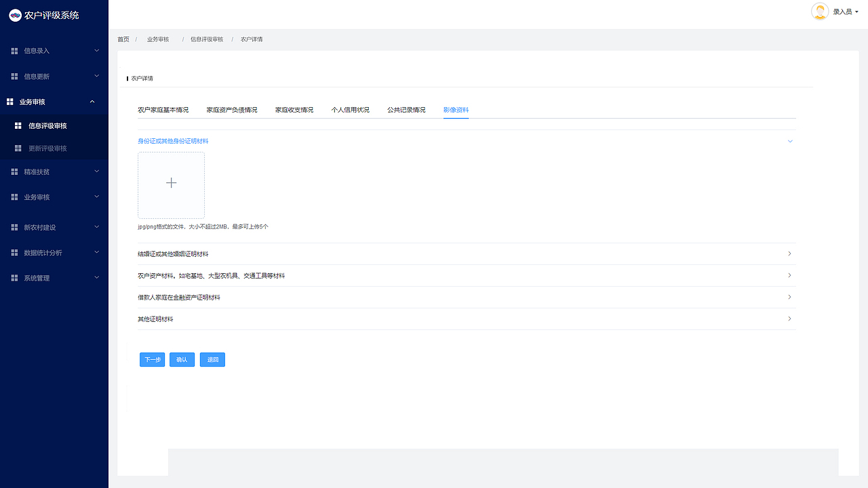Screen dimensions: 868x488
Task: Click the user avatar icon
Action: [x=820, y=12]
